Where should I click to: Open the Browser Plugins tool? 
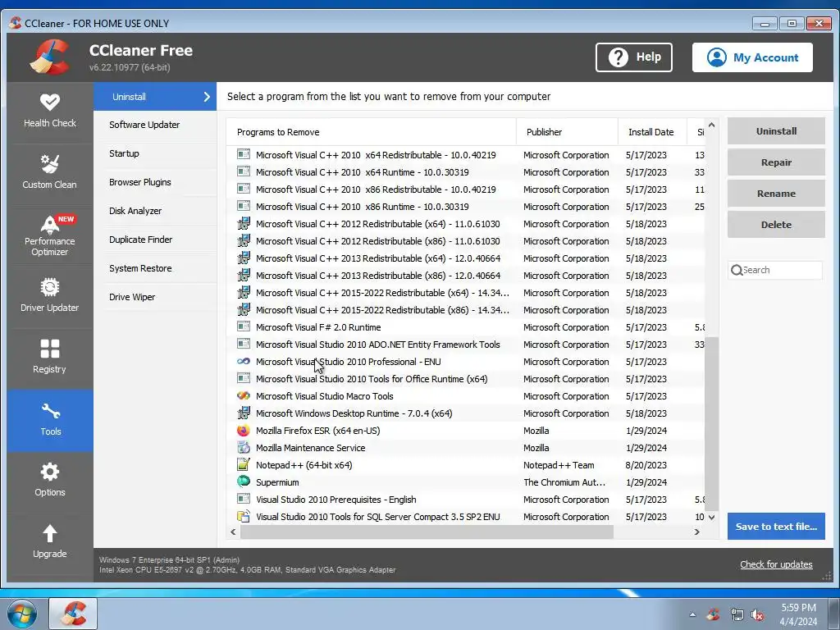click(155, 182)
